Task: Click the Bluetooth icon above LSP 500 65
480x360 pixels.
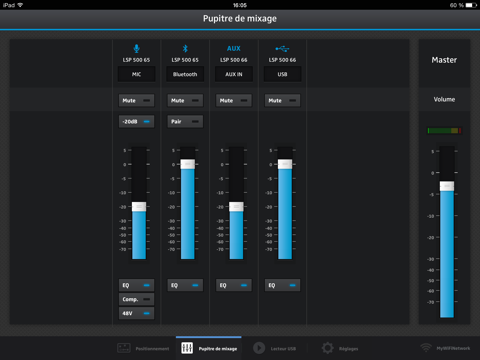Action: click(185, 48)
